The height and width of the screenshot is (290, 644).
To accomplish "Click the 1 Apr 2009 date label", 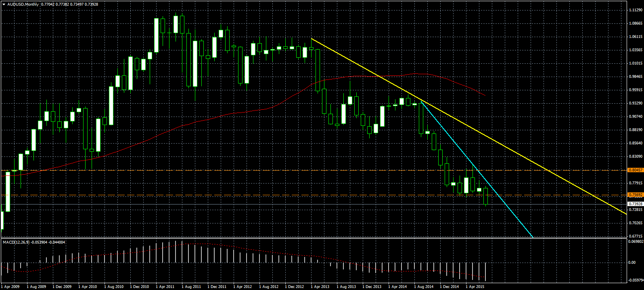I will (10, 287).
